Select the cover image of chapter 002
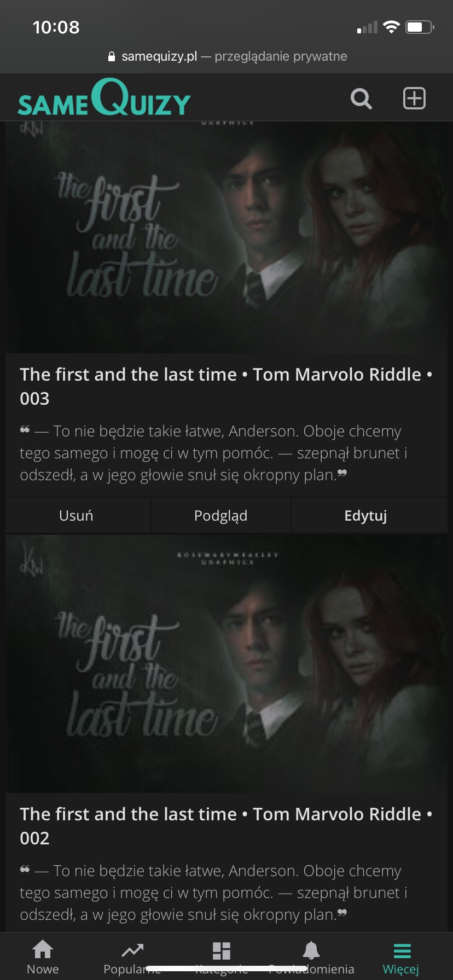Screen dimensions: 453x980 click(x=226, y=664)
